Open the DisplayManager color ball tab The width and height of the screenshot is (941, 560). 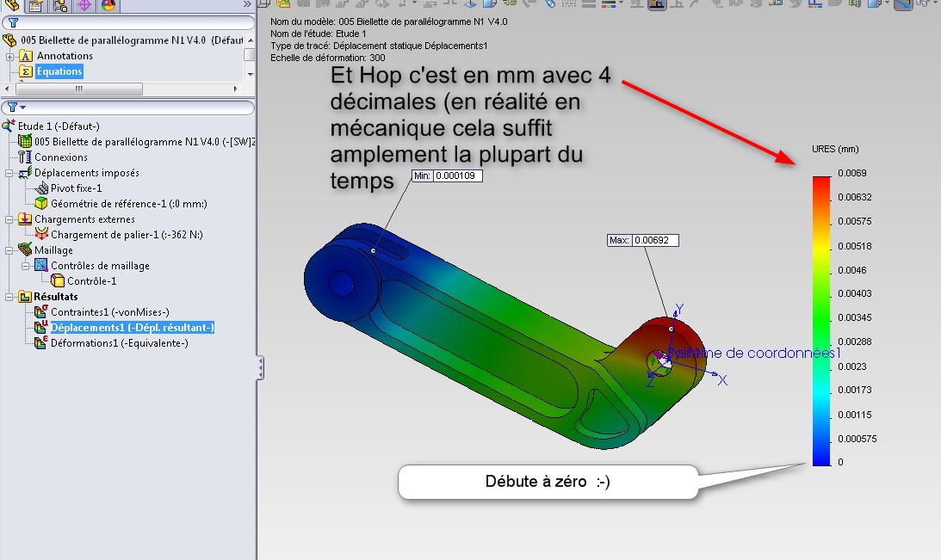[108, 5]
